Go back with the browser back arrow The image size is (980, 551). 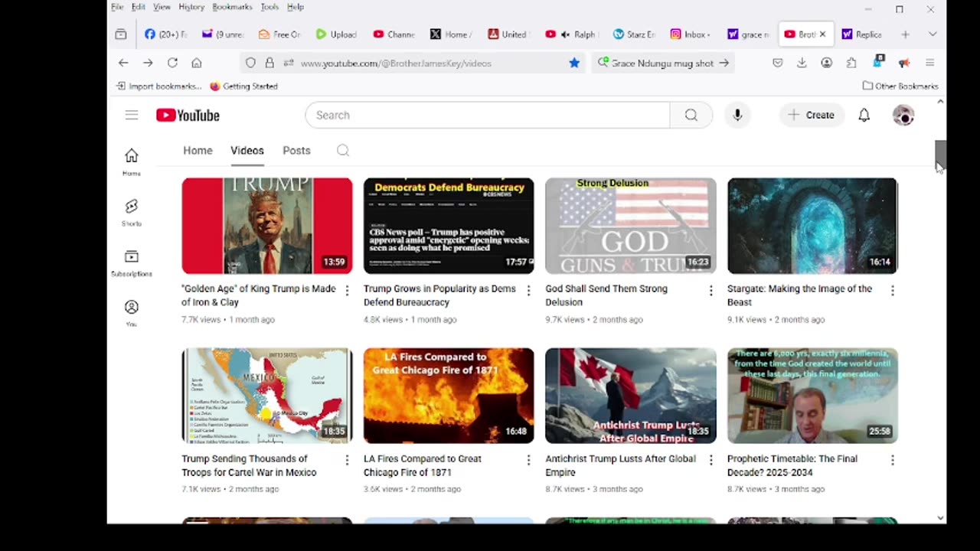[124, 63]
